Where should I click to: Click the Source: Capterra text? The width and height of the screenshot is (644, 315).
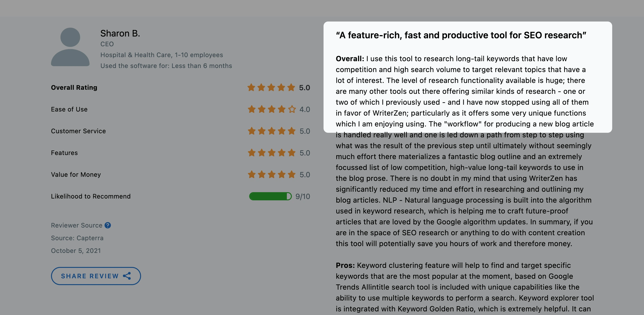(x=77, y=238)
